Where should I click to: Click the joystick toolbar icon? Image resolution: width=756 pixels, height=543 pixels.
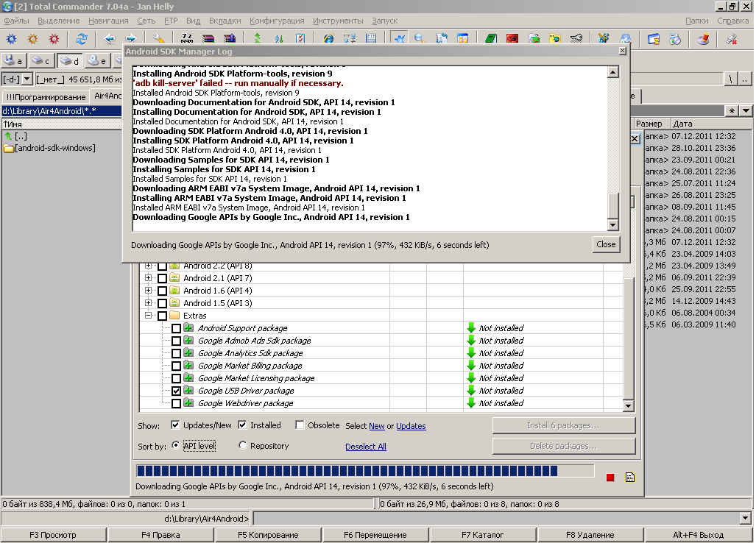pyautogui.click(x=704, y=38)
